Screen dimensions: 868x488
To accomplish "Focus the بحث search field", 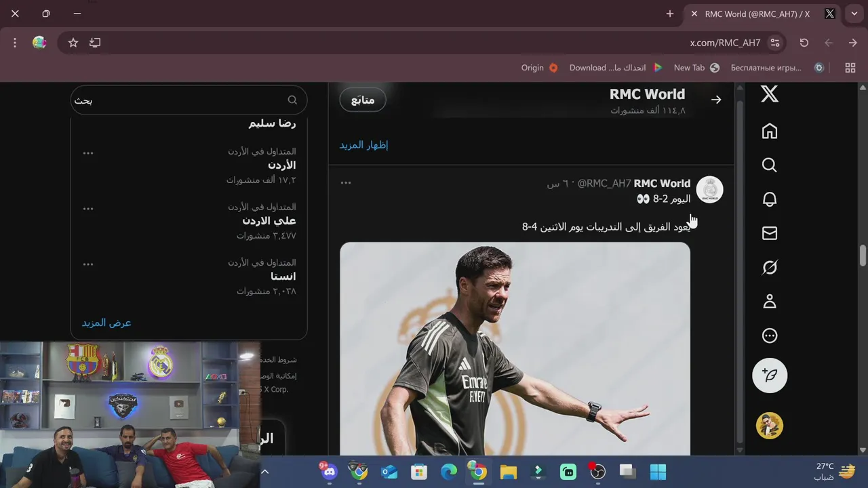I will click(x=189, y=100).
